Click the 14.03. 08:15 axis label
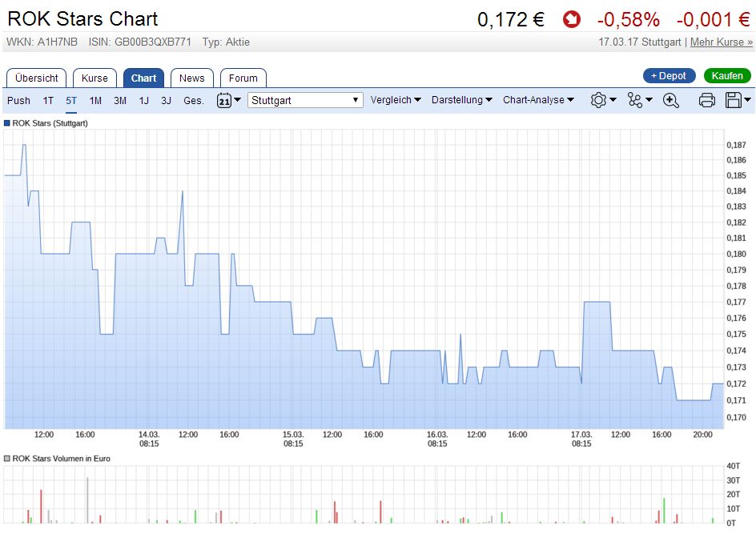Image resolution: width=756 pixels, height=546 pixels. 149,439
